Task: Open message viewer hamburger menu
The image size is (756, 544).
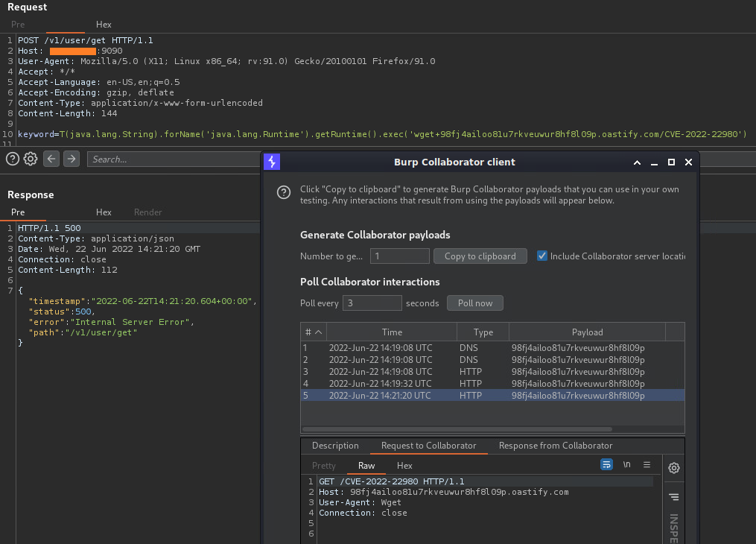Action: click(x=647, y=464)
